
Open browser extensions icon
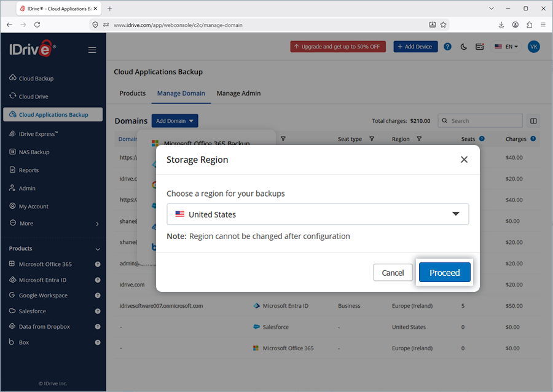click(529, 25)
